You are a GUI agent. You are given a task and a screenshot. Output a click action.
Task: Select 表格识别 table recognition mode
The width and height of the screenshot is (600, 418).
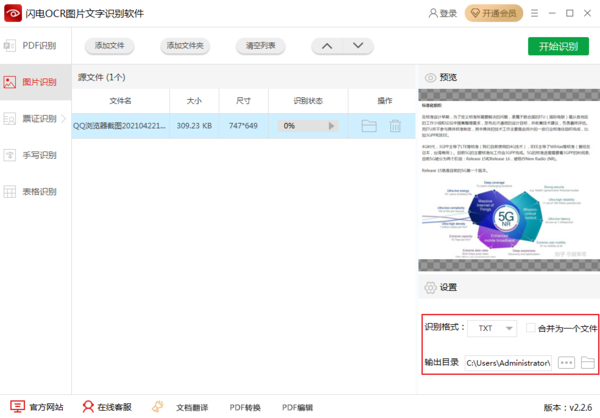[35, 191]
